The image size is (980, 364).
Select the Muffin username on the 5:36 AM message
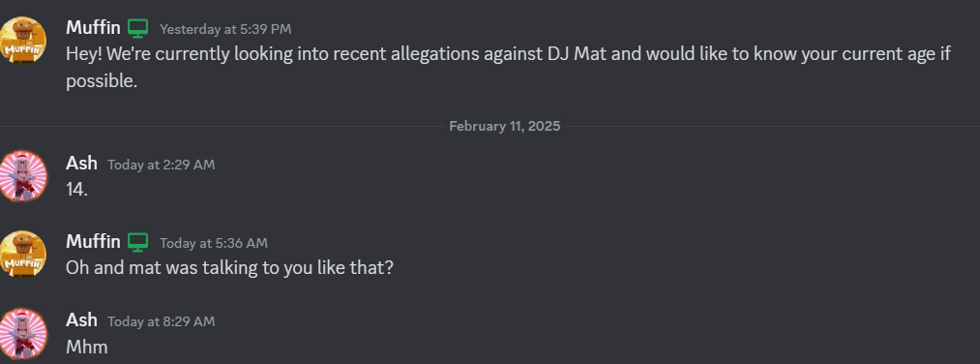93,241
